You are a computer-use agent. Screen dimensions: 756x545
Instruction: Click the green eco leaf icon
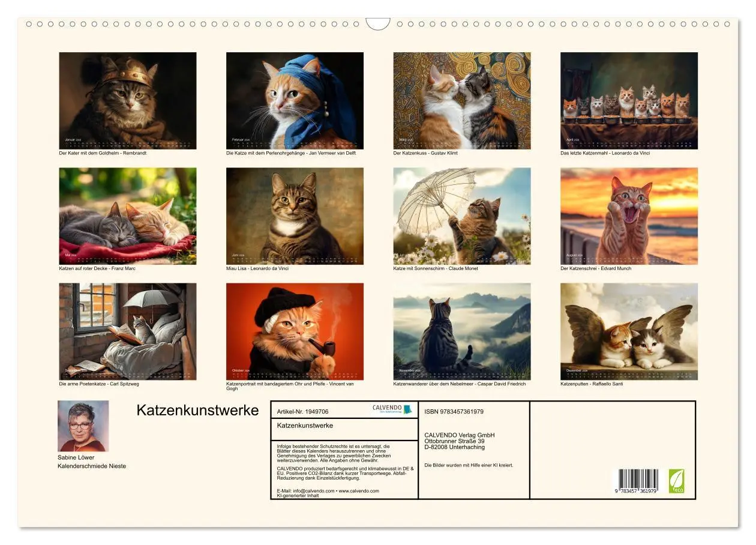point(677,481)
